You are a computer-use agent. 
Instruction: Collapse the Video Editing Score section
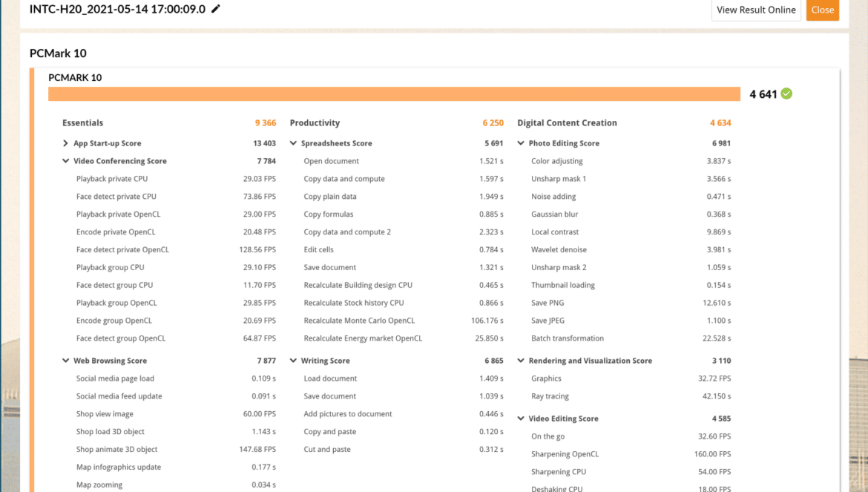tap(521, 419)
